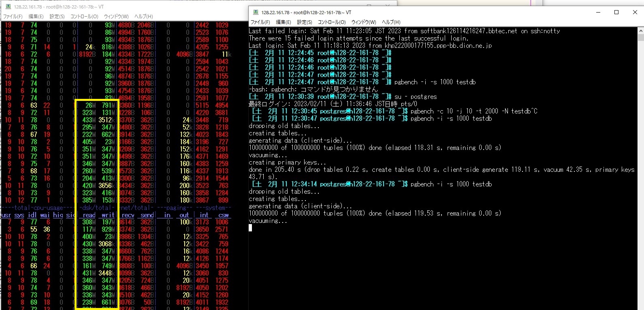
Task: Click 'read' column header in dstat output
Action: coord(89,215)
